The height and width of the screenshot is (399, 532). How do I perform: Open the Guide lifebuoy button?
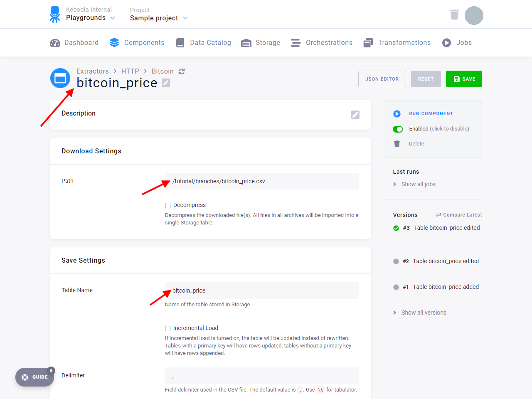35,377
